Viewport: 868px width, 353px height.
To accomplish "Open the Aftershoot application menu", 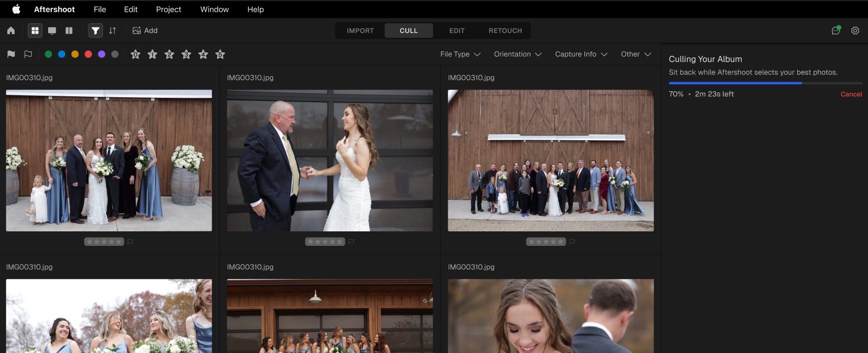I will 54,9.
